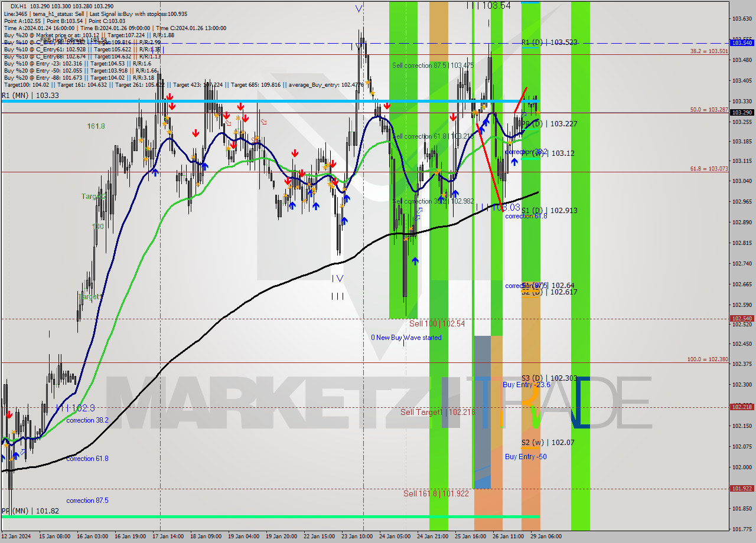Select Fibonacci label '100.0 = 102.380'
The image size is (756, 543).
pos(708,359)
